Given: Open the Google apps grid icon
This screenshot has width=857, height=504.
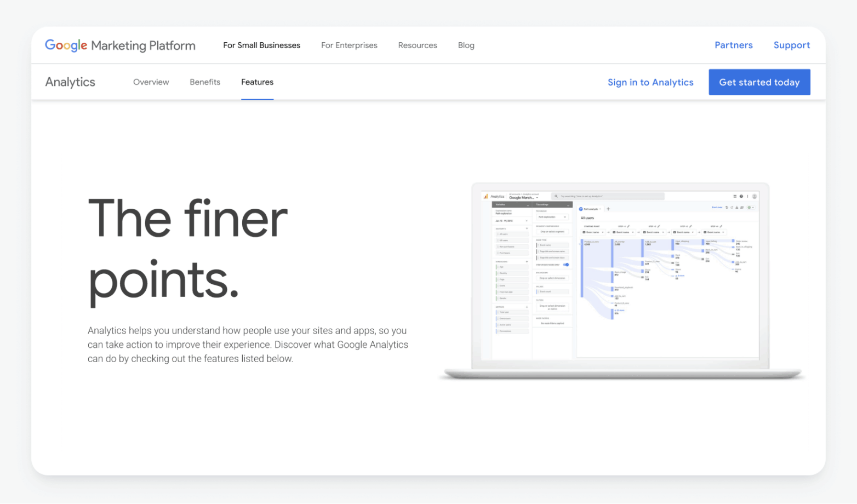Looking at the screenshot, I should [x=734, y=196].
